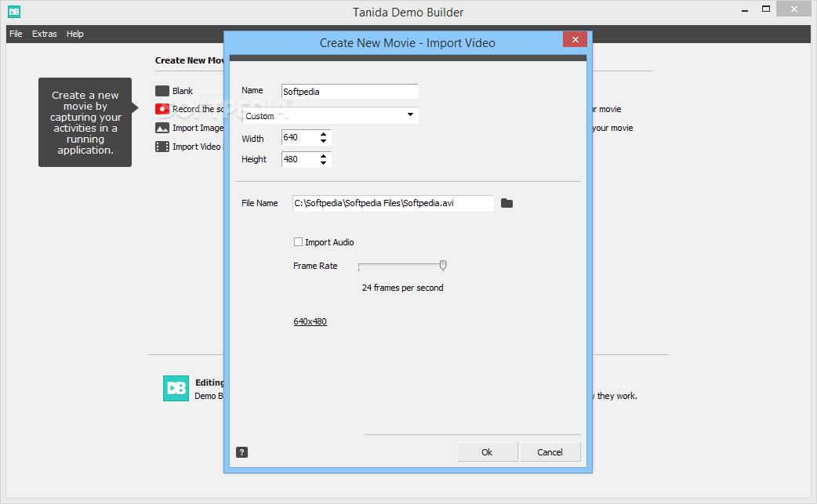Click the teal DB logo next to Editing

(x=176, y=389)
